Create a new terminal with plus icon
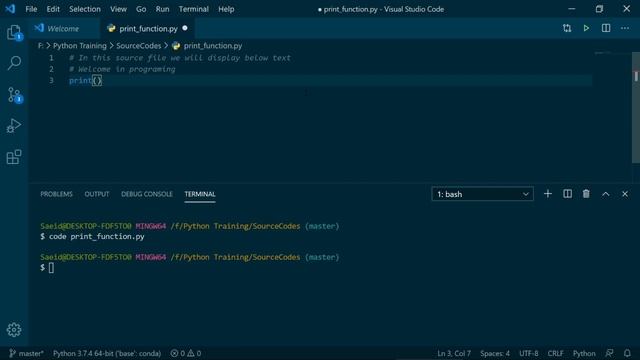The width and height of the screenshot is (640, 360). pyautogui.click(x=548, y=194)
